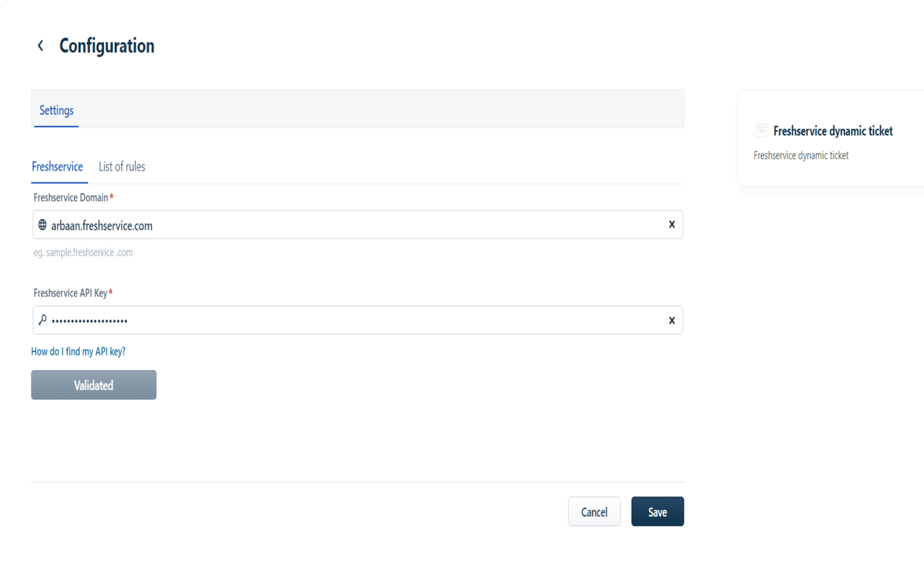Click the back arrow beside Configuration
924x578 pixels.
pyautogui.click(x=40, y=45)
